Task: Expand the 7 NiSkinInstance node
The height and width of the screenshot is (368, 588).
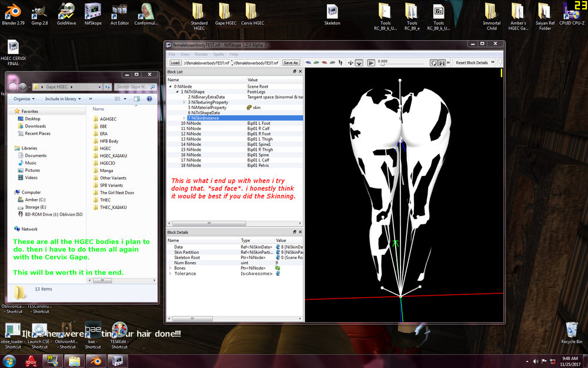Action: (184, 118)
